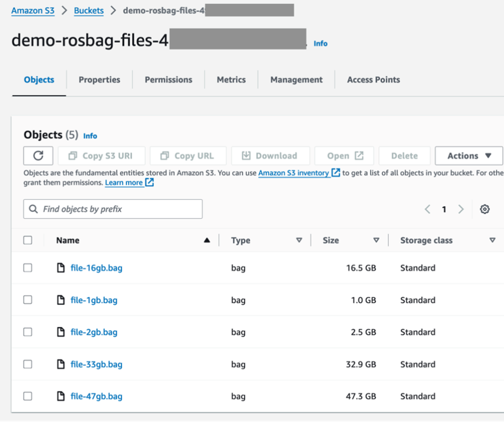Click the 2.5 GB size cell

point(364,332)
